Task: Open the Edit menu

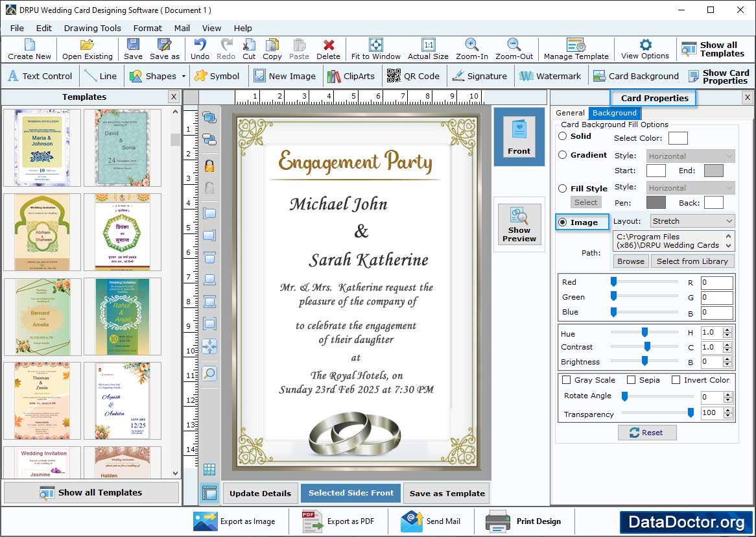Action: point(44,28)
